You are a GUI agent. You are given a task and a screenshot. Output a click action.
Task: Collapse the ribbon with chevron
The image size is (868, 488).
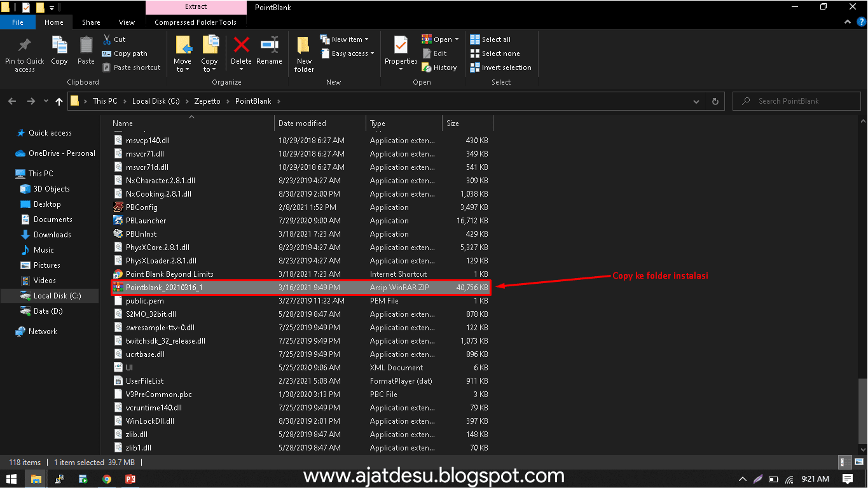(848, 22)
